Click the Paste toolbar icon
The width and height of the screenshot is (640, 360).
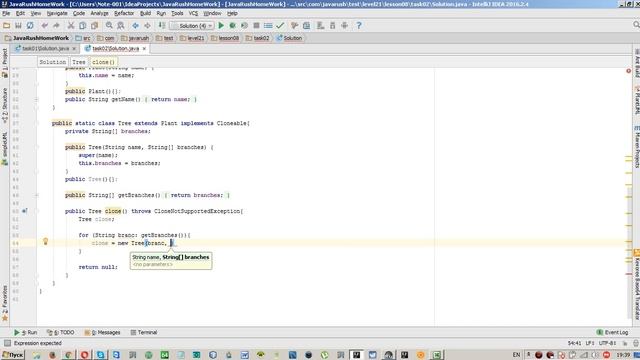94,25
